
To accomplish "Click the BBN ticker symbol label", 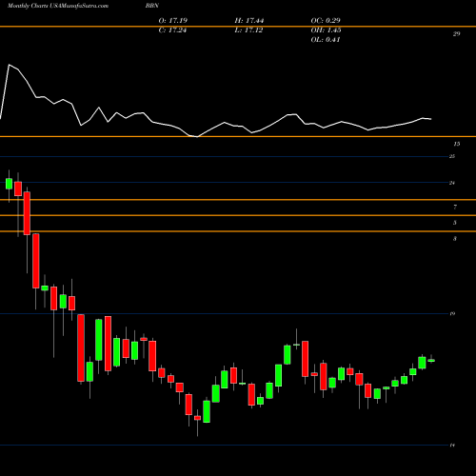I will click(152, 6).
